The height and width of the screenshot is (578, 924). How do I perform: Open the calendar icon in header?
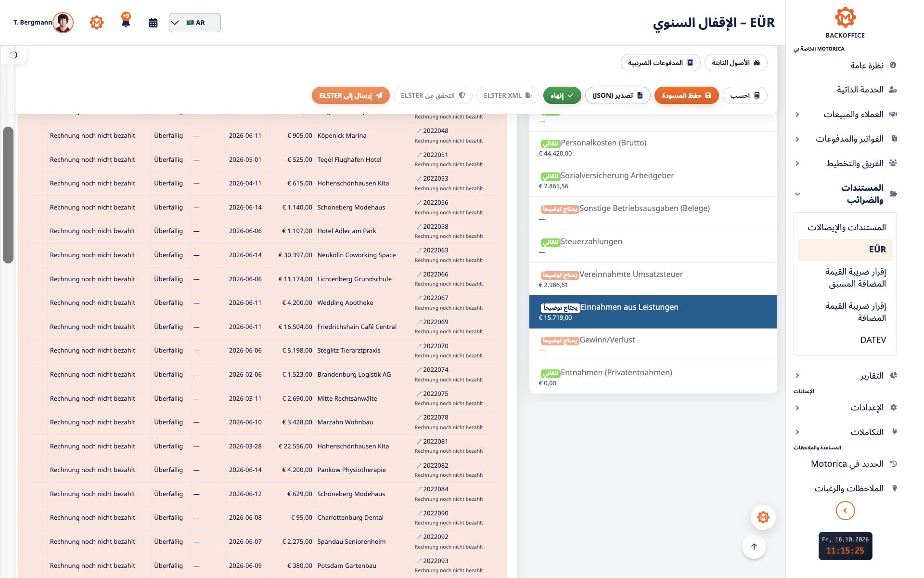pyautogui.click(x=153, y=23)
